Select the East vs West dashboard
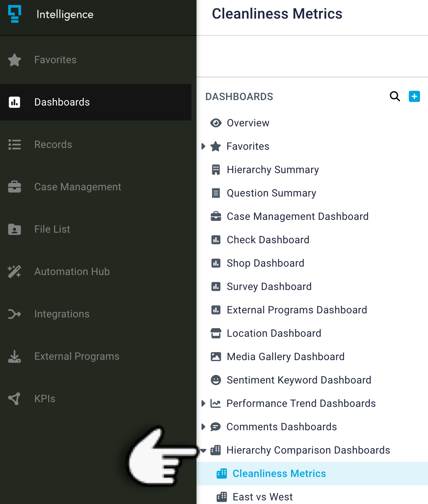Image resolution: width=428 pixels, height=504 pixels. coord(263,497)
